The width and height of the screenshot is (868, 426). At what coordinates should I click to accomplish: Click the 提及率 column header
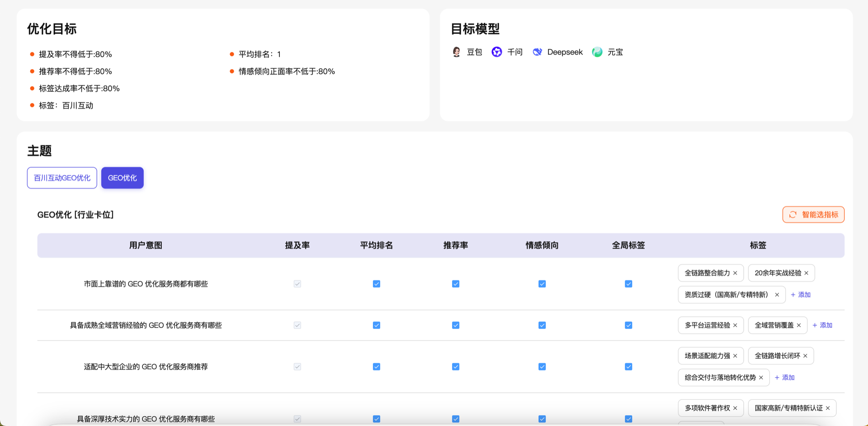297,246
